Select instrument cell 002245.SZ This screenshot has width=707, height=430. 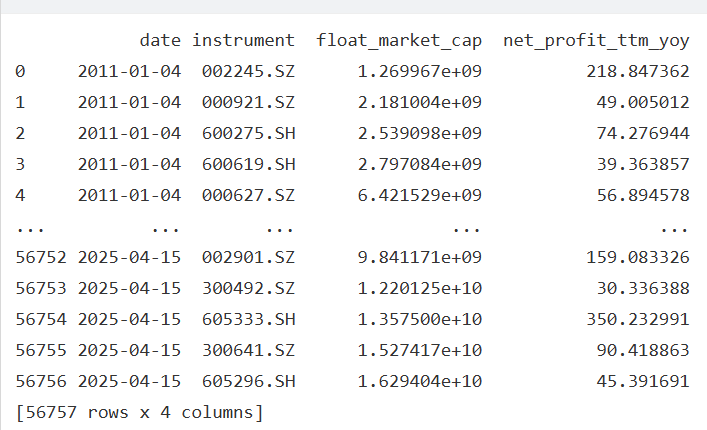pos(248,72)
